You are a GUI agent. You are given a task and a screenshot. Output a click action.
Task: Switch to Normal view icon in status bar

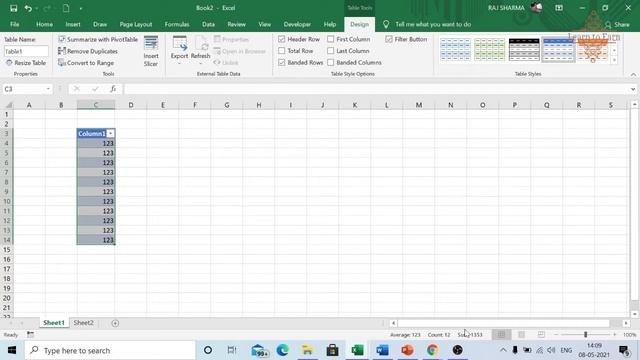click(x=501, y=335)
